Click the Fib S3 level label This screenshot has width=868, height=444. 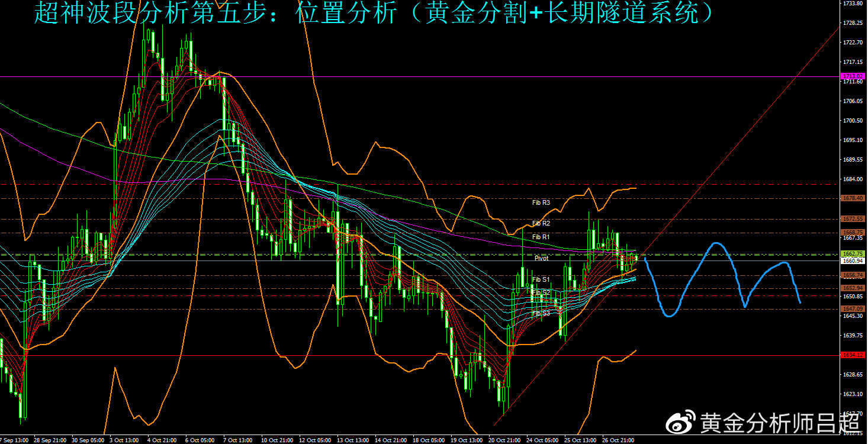click(541, 313)
